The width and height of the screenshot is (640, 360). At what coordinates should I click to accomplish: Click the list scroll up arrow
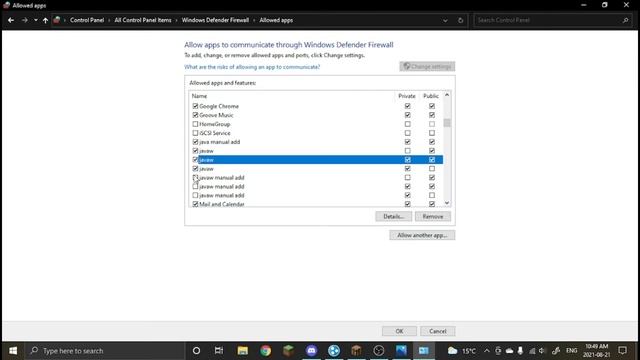(x=447, y=95)
